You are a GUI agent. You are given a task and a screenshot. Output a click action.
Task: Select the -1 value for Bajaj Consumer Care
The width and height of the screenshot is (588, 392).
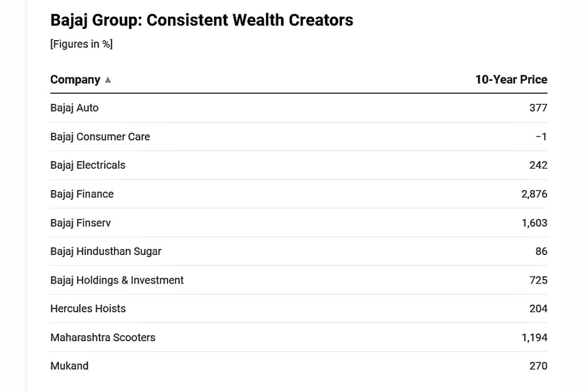[541, 137]
